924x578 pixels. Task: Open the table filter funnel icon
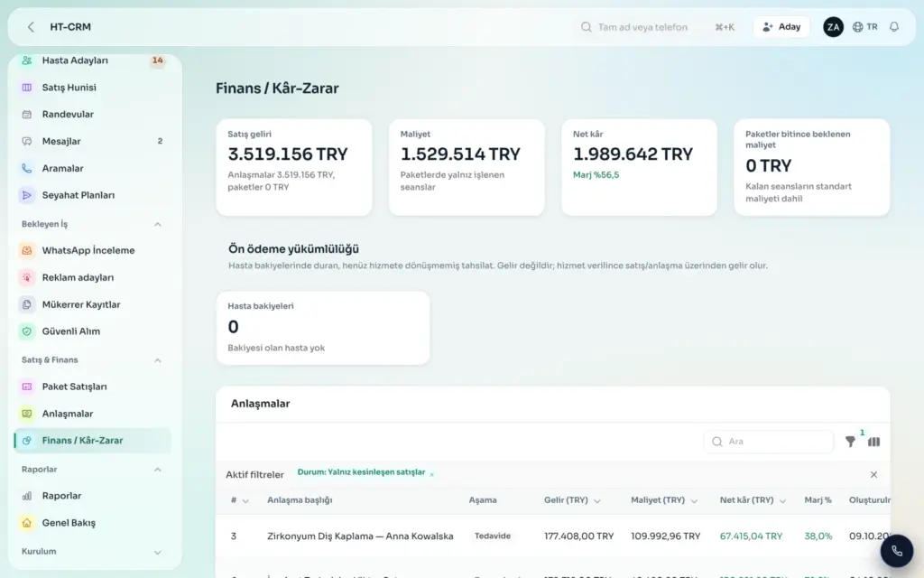click(850, 441)
